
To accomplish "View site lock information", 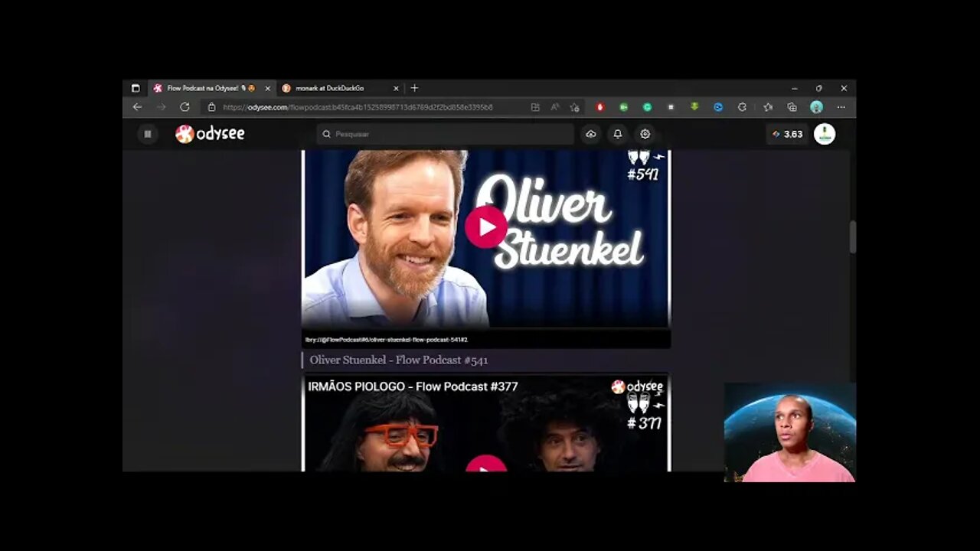I will click(212, 107).
